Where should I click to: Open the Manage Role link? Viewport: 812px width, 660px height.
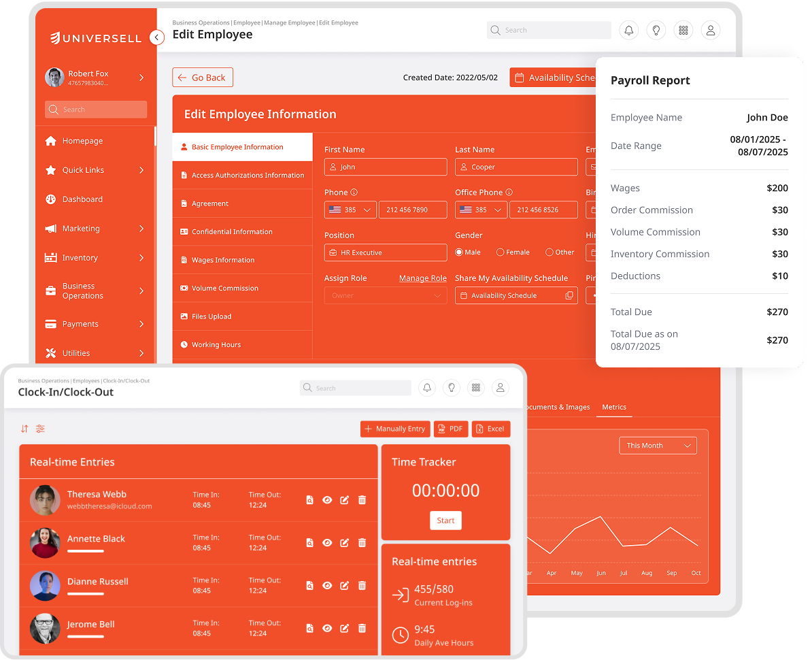(x=422, y=278)
